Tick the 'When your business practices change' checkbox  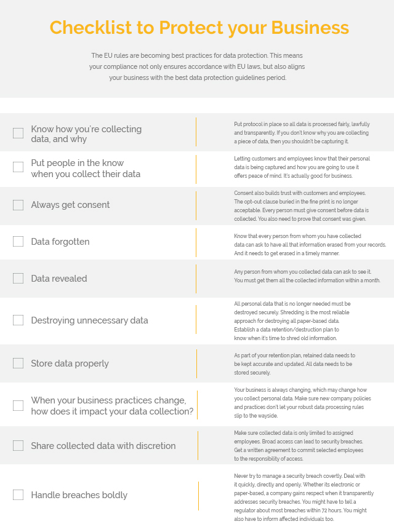[x=18, y=405]
